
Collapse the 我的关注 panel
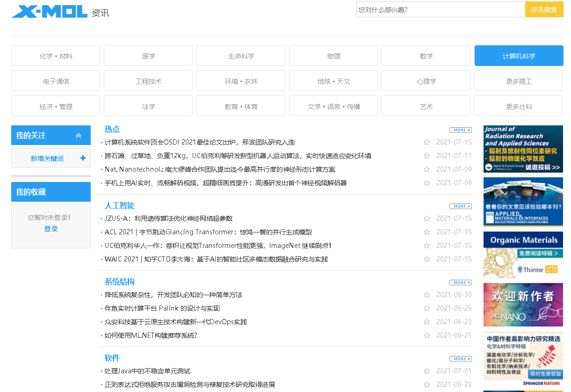[x=79, y=135]
